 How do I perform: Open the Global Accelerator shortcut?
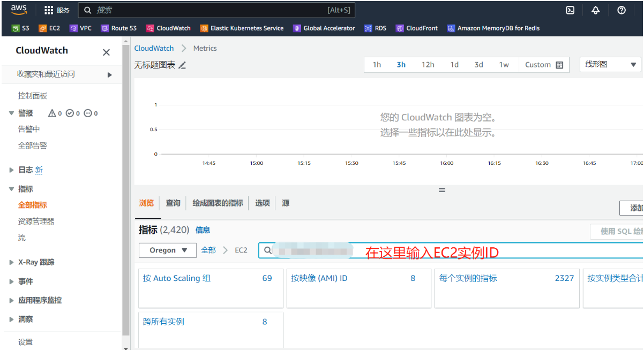tap(324, 28)
